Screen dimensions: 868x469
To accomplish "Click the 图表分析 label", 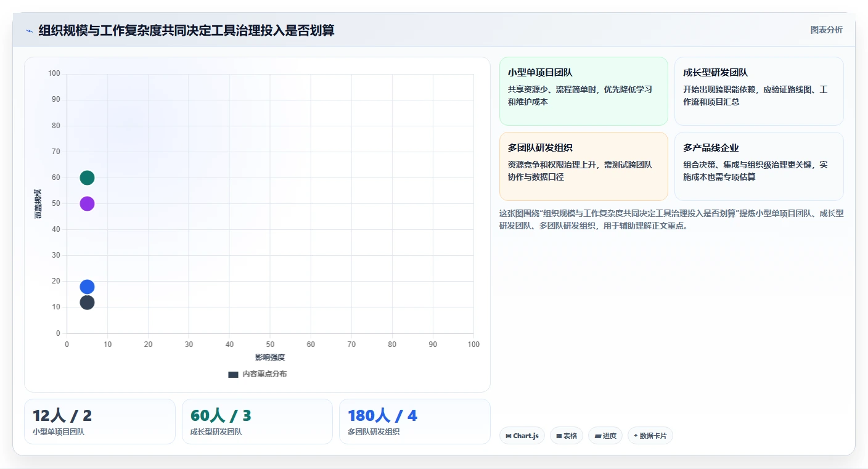I will (x=826, y=30).
